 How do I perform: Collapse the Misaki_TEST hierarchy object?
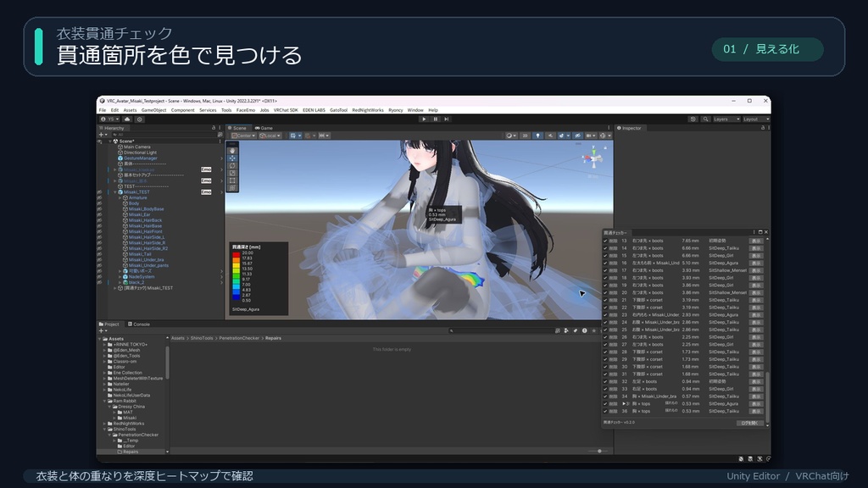[x=115, y=192]
